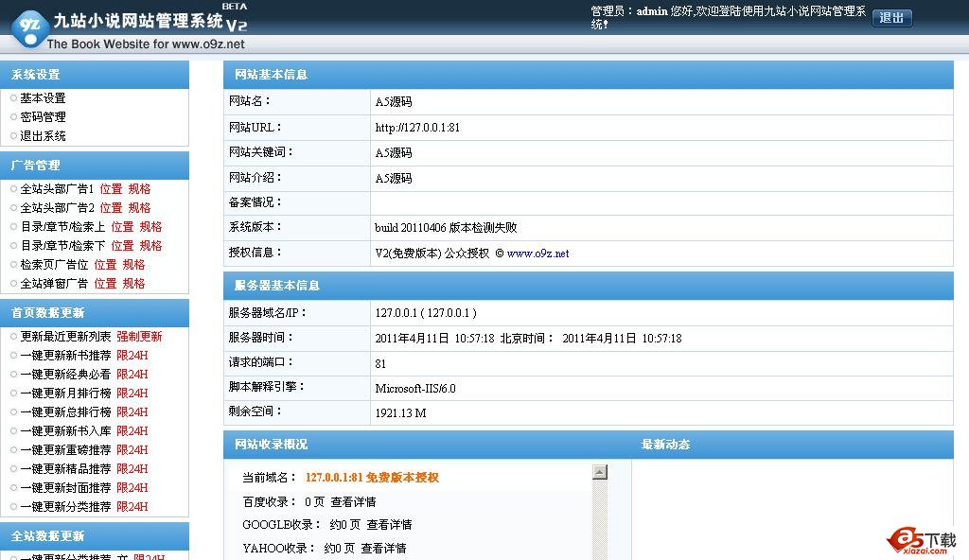Click the scrollbar track in 网站收录概况 panel
Viewport: 969px width, 560px height.
(x=599, y=519)
